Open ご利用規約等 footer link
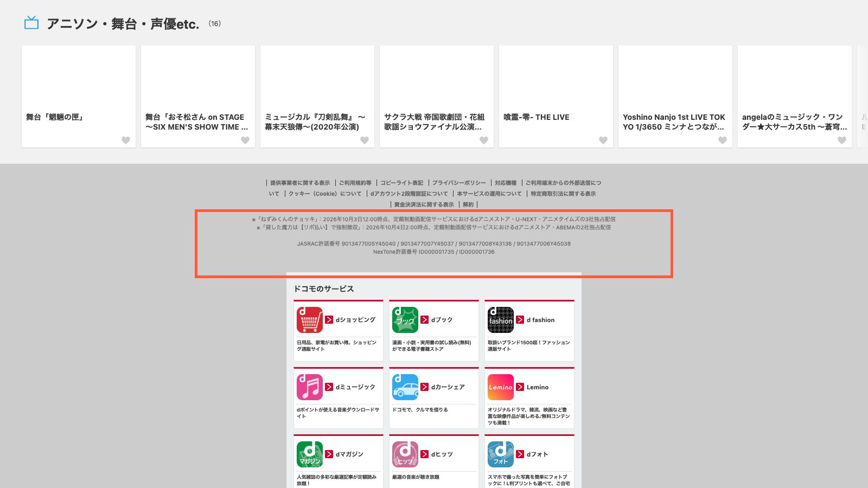Viewport: 868px width, 488px height. pos(355,183)
